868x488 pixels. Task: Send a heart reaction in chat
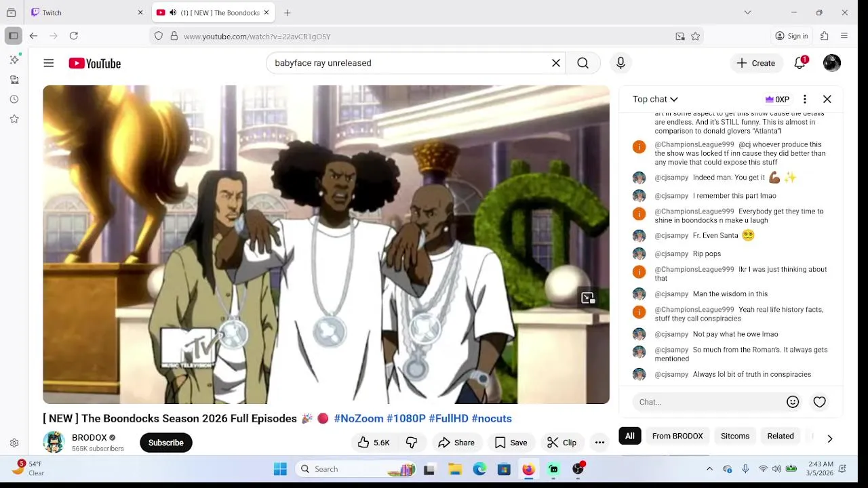820,402
